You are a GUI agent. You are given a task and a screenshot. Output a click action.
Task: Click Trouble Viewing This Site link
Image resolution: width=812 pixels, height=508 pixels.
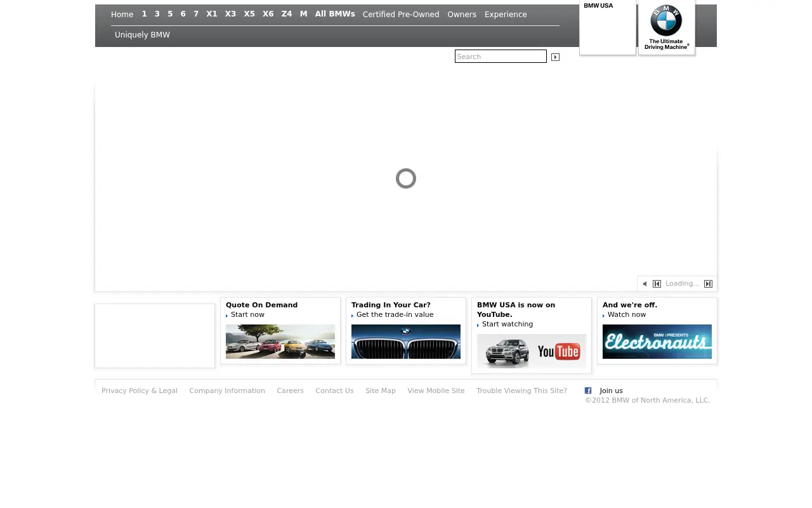[521, 391]
